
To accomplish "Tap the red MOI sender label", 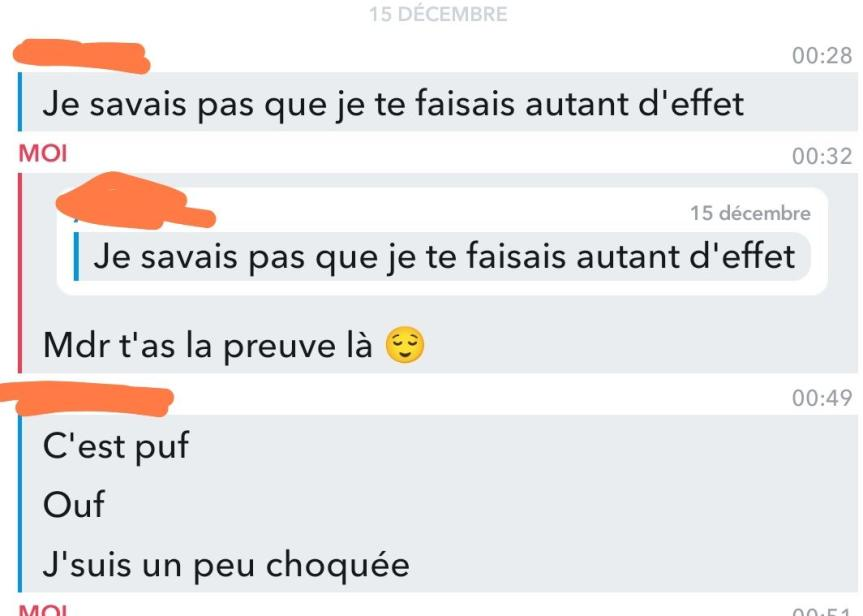I will 43,154.
